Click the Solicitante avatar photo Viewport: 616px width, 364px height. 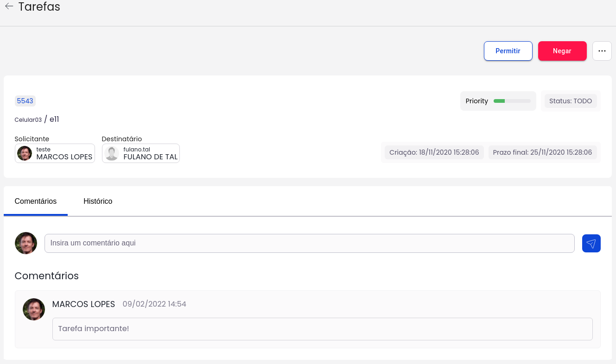click(x=25, y=153)
